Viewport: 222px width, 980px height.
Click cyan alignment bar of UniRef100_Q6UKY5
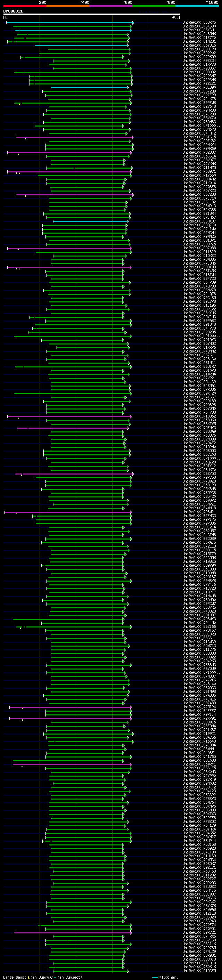point(70,23)
